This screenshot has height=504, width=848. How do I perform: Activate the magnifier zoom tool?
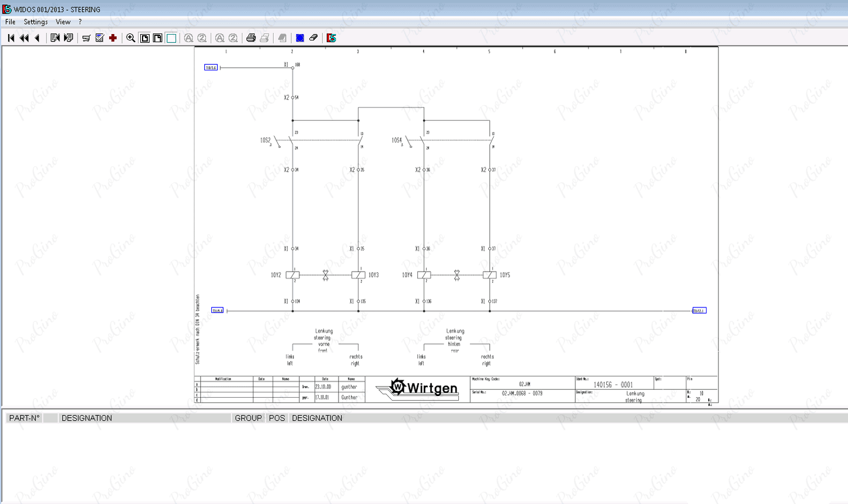coord(131,38)
